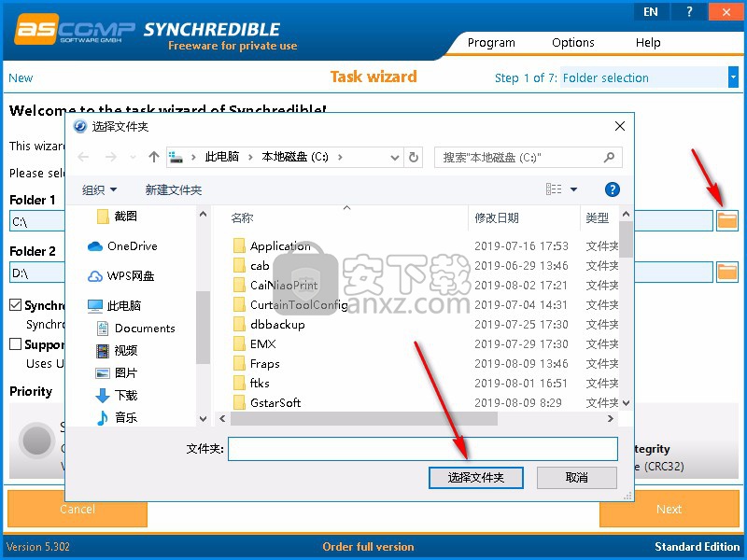Select the CurtainToolConfig folder
The width and height of the screenshot is (747, 560).
290,305
